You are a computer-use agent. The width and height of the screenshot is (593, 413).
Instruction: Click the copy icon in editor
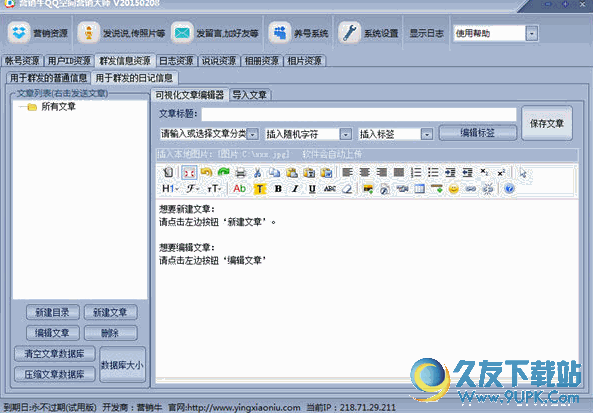coord(275,172)
